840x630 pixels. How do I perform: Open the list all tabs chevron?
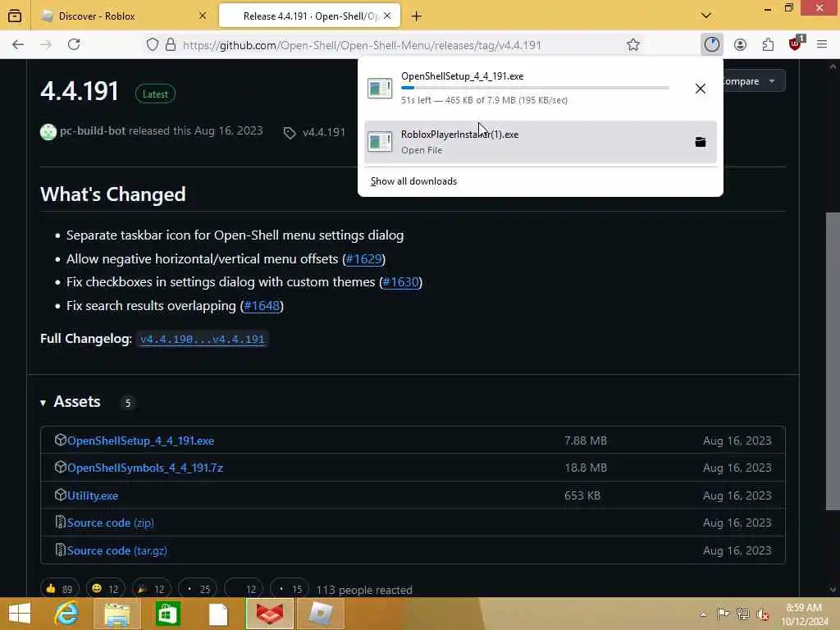[x=706, y=16]
